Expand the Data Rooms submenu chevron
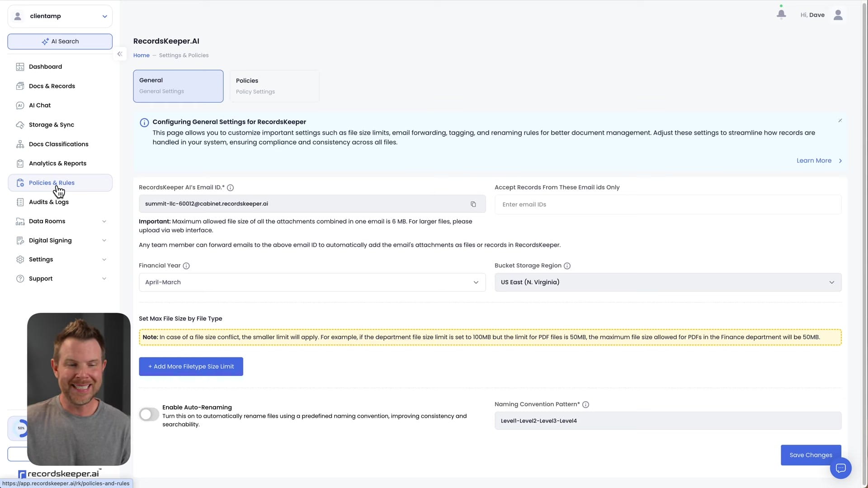The height and width of the screenshot is (488, 868). 104,221
